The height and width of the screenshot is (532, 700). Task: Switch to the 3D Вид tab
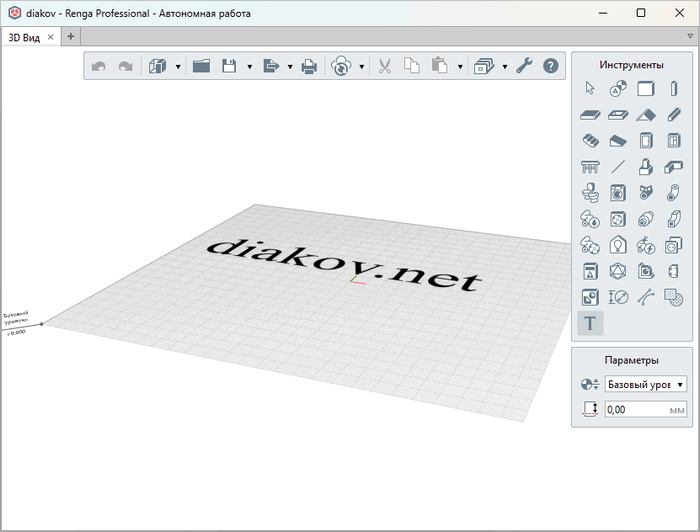pos(25,36)
